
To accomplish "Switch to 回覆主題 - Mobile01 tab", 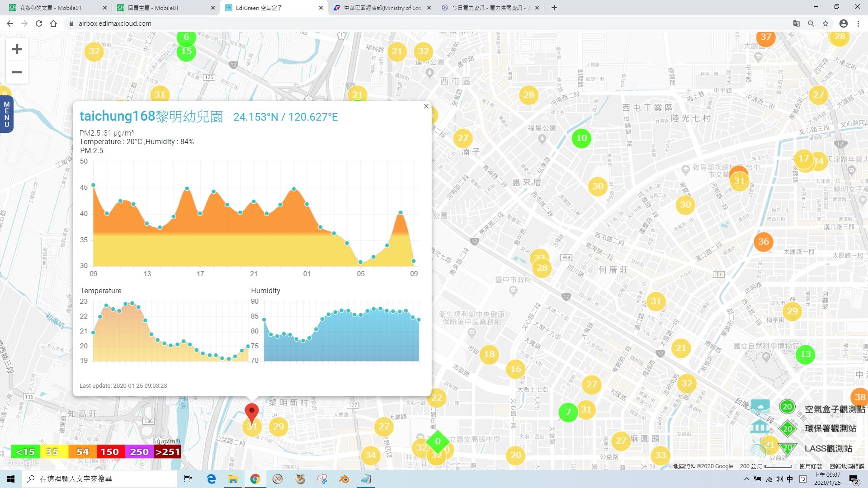I will pyautogui.click(x=165, y=8).
